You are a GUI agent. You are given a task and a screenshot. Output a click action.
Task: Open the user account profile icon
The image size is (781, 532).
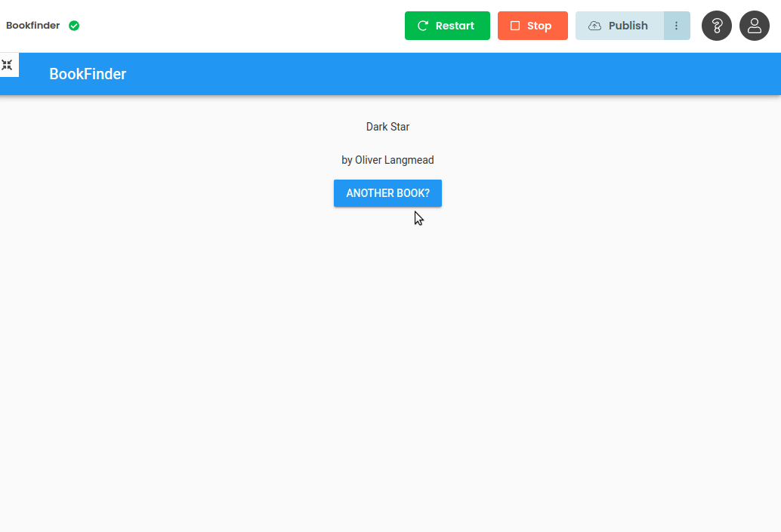pyautogui.click(x=755, y=26)
